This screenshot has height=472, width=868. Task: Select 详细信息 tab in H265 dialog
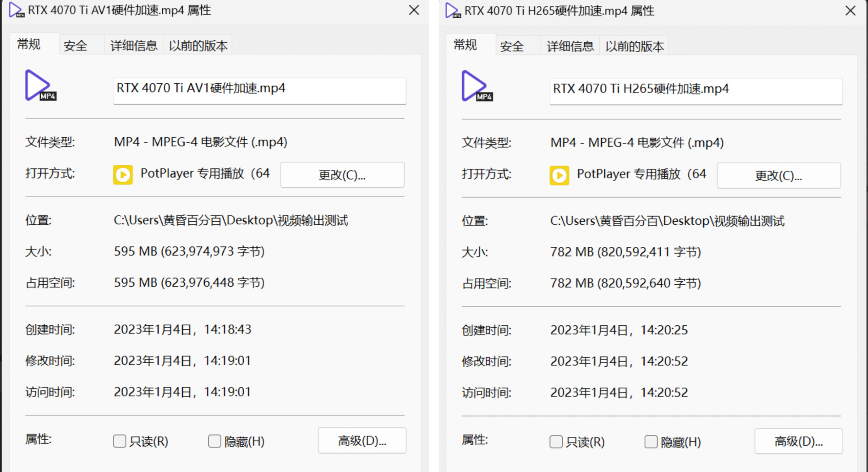tap(570, 46)
